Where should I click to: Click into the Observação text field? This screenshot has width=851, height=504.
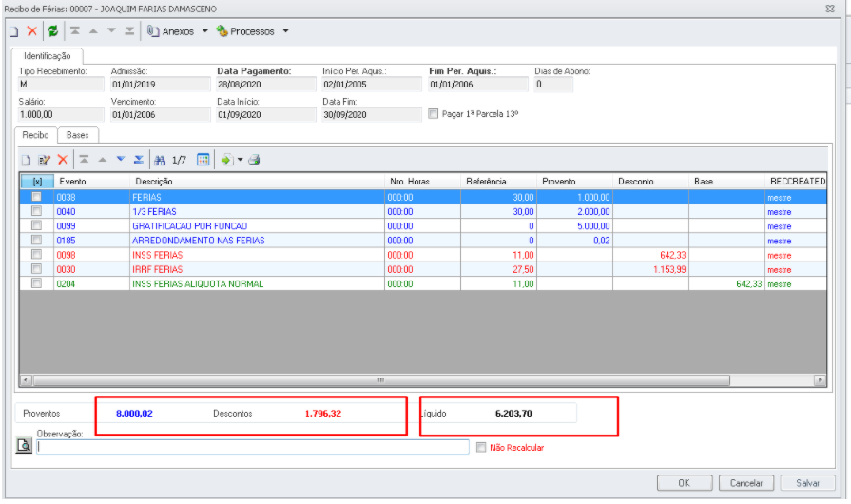tap(253, 447)
